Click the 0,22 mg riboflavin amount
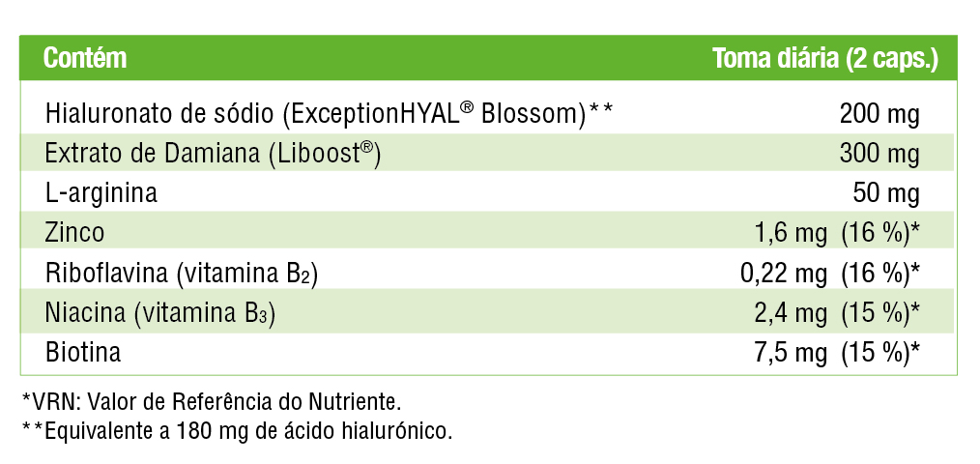The image size is (980, 464). tap(783, 274)
